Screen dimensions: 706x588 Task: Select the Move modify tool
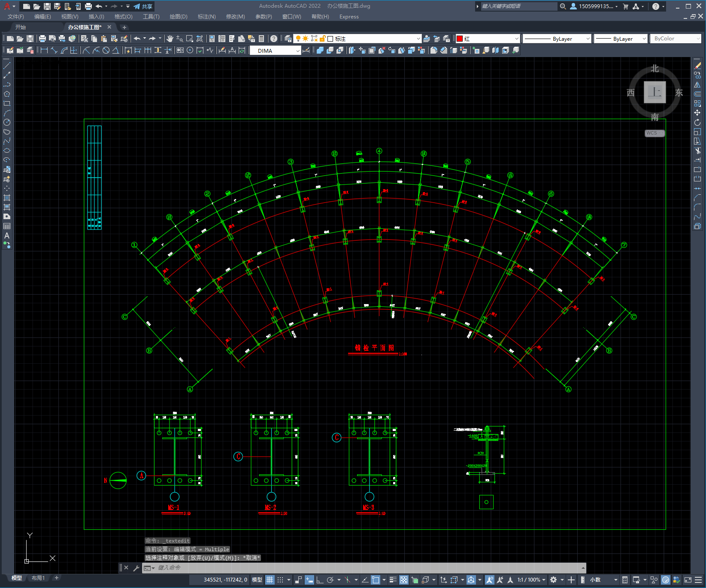pyautogui.click(x=697, y=113)
